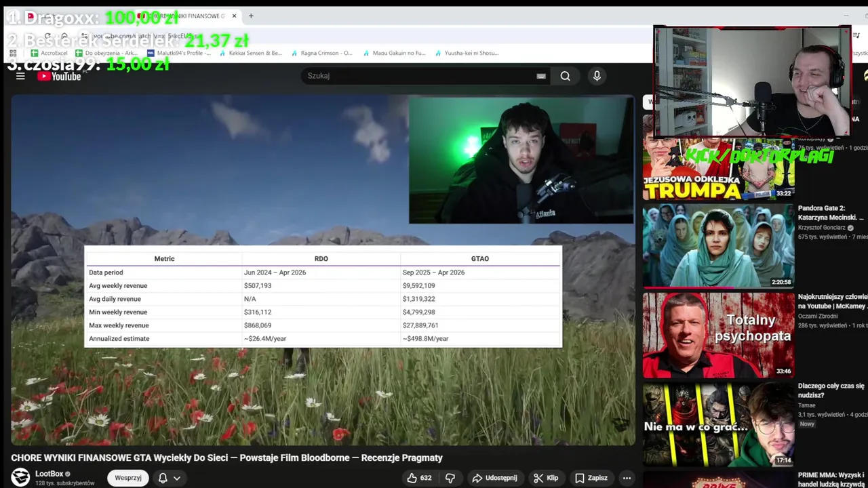Open Malutki94's Profile bookmark
The image size is (868, 488).
point(179,53)
